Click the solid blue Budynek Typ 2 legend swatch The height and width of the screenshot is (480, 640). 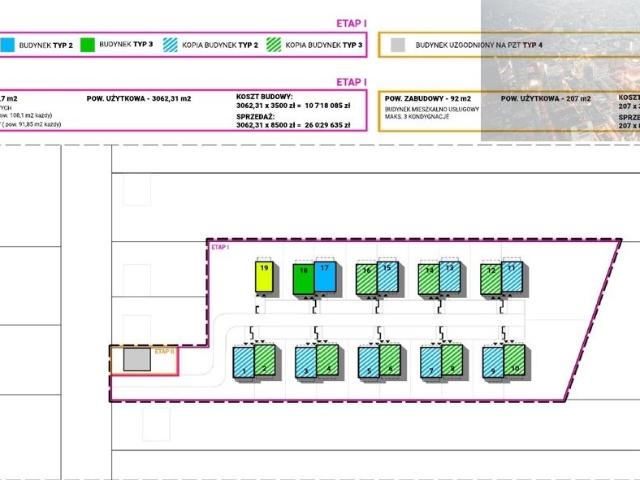(x=7, y=45)
